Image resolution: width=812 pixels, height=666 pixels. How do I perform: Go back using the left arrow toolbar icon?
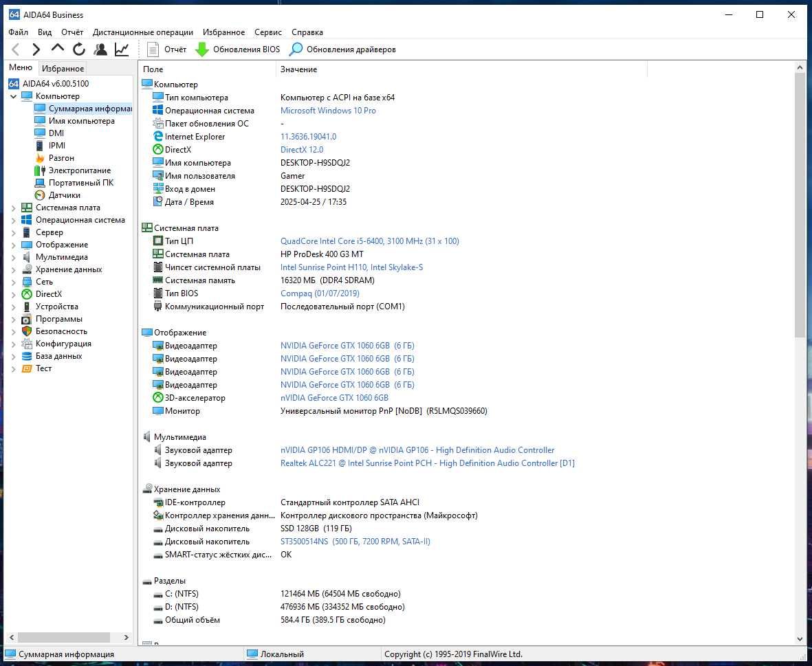[x=16, y=49]
